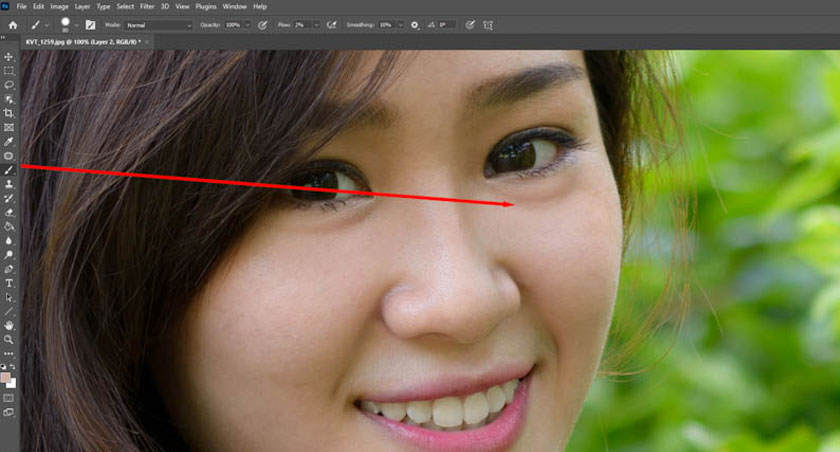Open the blending Mode Normal dropdown
Viewport: 840px width, 452px height.
pos(159,25)
